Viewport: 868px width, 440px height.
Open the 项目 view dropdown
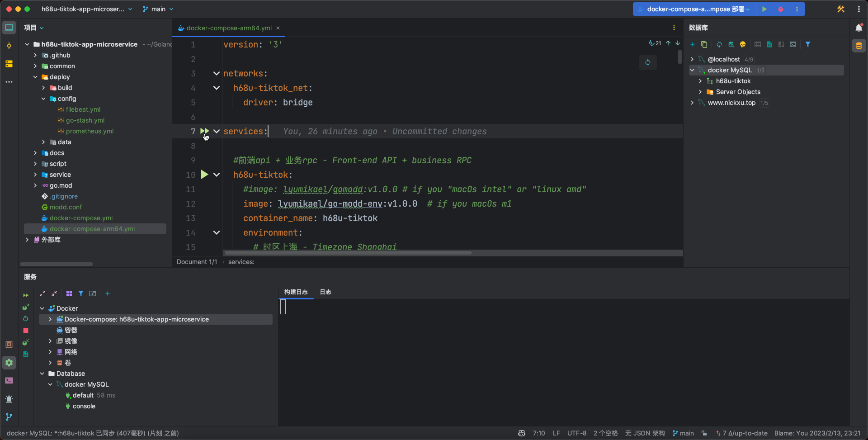[x=34, y=28]
